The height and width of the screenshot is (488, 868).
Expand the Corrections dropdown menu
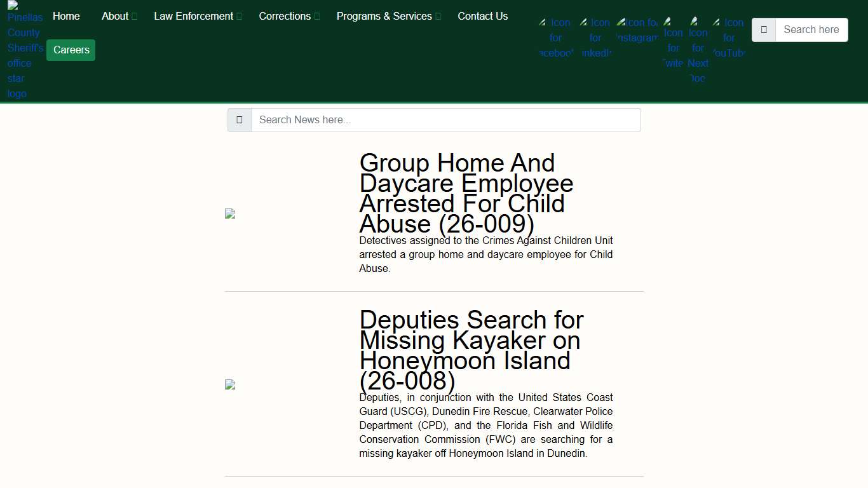pos(288,17)
